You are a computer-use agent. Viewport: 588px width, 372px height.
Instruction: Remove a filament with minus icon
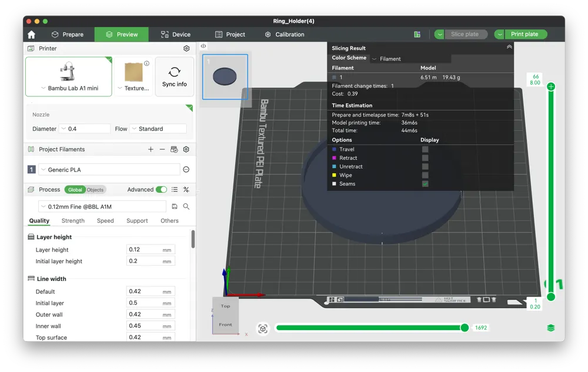pyautogui.click(x=162, y=149)
